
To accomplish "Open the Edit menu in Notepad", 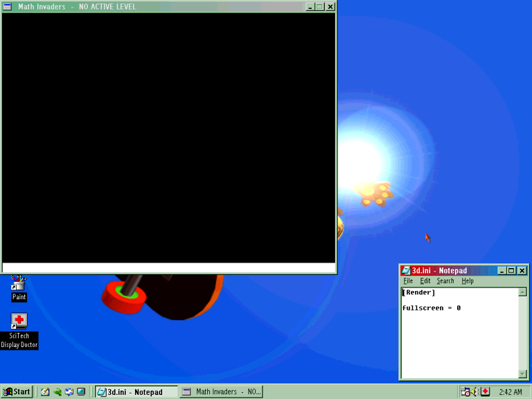I will (425, 281).
